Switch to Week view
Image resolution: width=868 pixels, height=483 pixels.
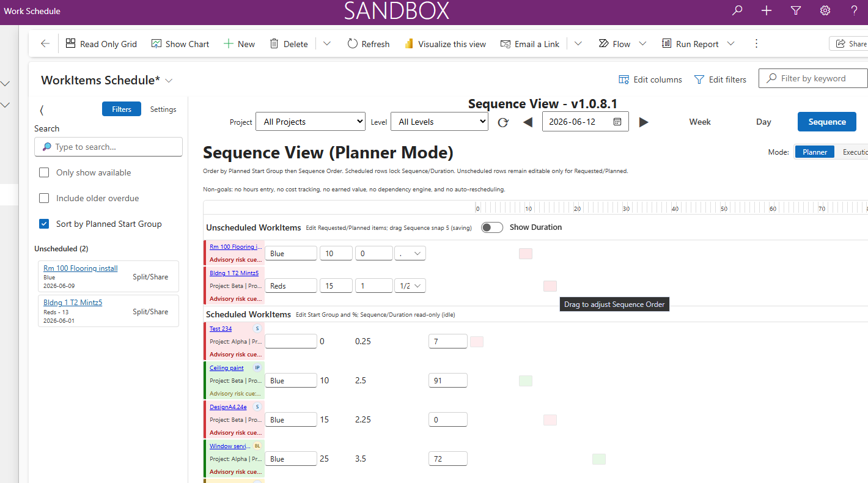tap(700, 122)
